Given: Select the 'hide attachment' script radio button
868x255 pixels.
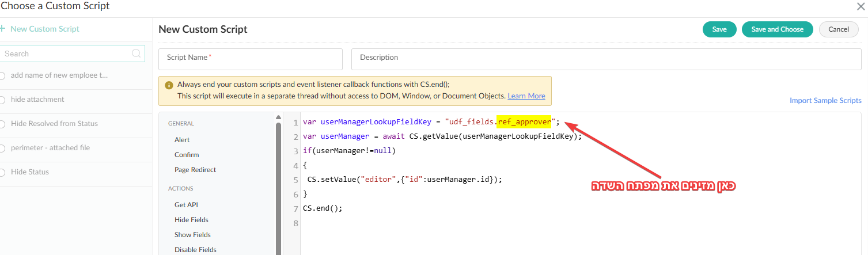Looking at the screenshot, I should 2,100.
